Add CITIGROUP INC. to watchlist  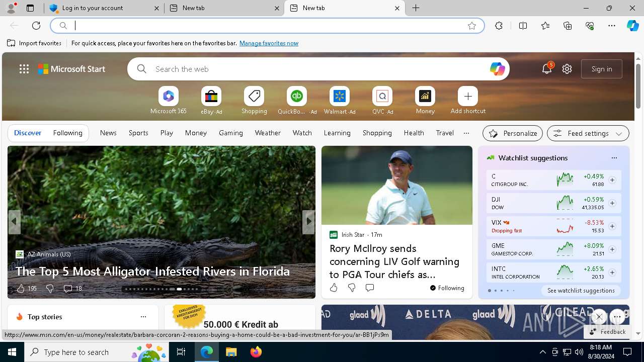(612, 180)
